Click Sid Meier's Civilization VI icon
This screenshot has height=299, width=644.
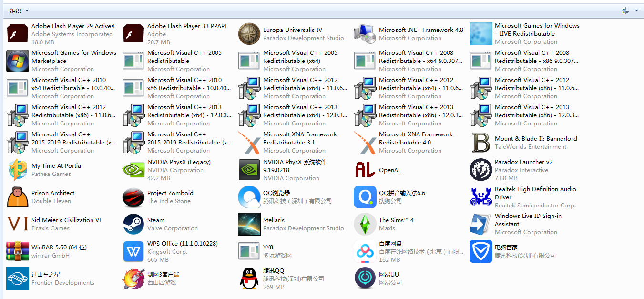click(x=18, y=224)
